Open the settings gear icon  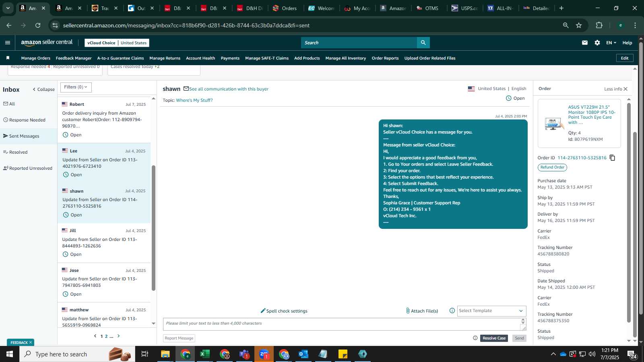click(597, 43)
